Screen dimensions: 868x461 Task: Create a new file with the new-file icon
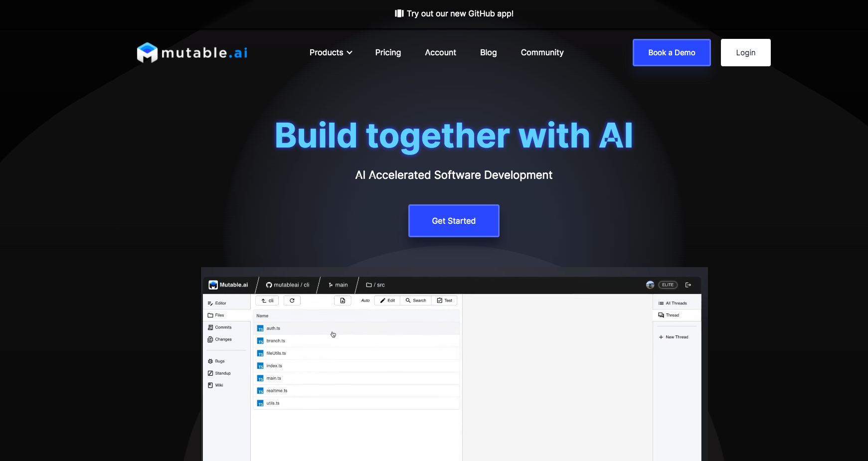click(343, 300)
